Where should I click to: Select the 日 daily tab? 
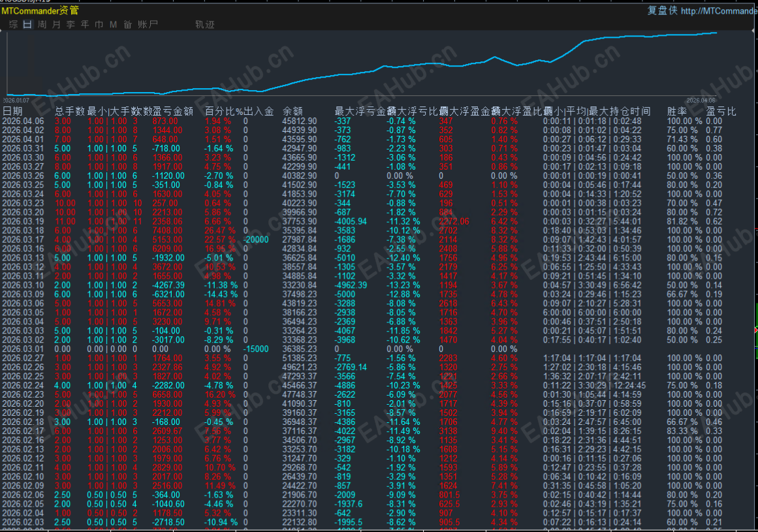pos(27,24)
